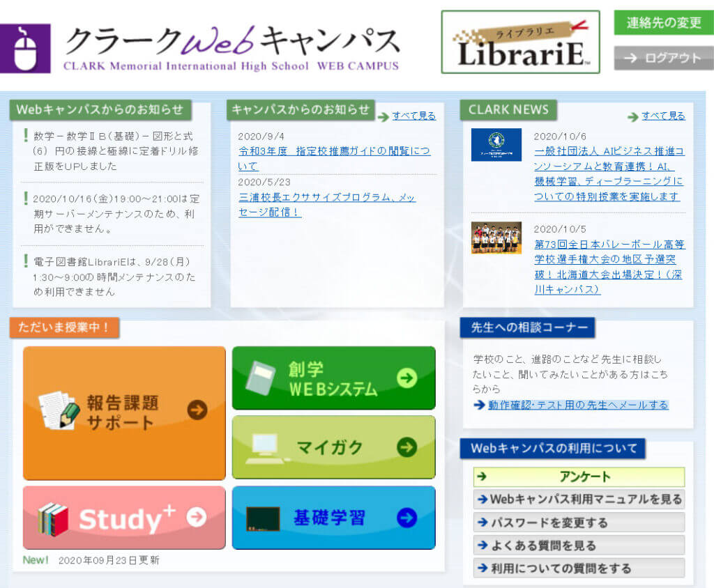This screenshot has height=588, width=714.
Task: Open the 令和3年度 指定校推薦ガイド link
Action: coord(334,158)
